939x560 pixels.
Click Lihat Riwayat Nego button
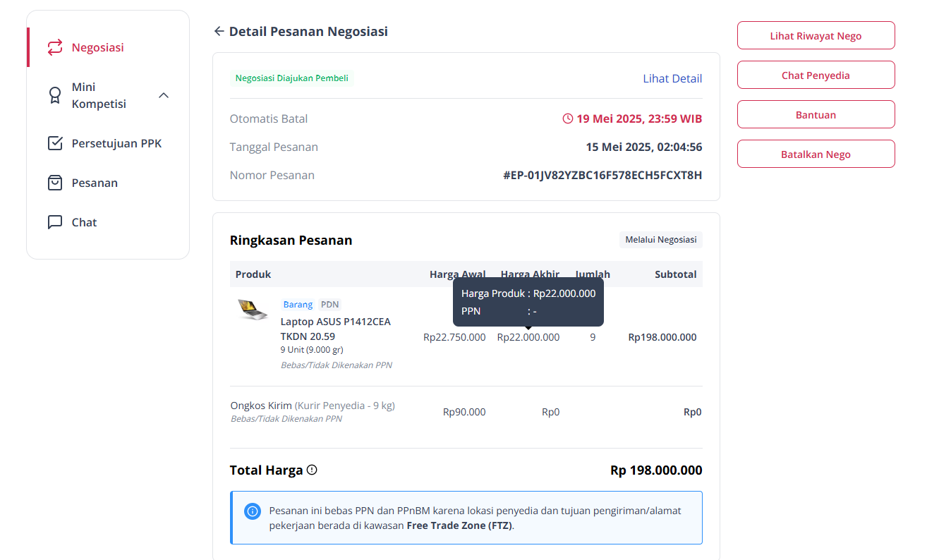pyautogui.click(x=816, y=35)
